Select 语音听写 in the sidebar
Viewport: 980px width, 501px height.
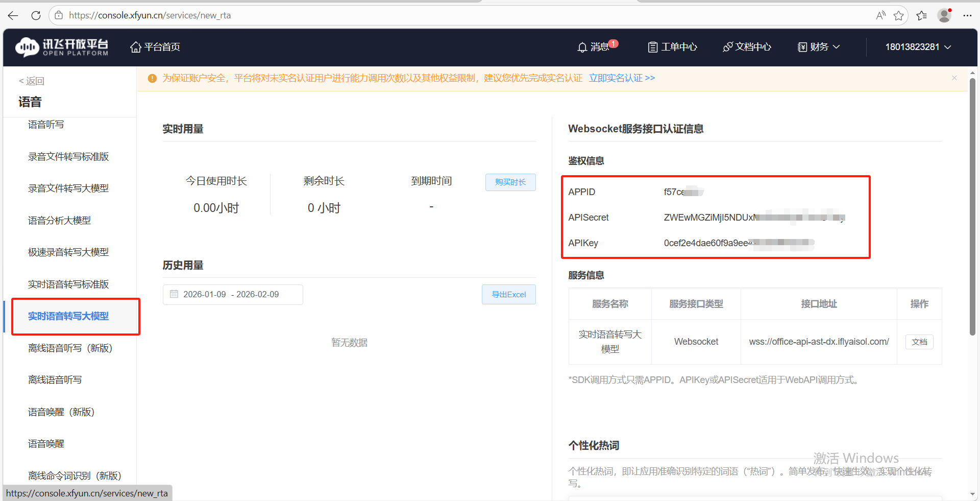46,125
